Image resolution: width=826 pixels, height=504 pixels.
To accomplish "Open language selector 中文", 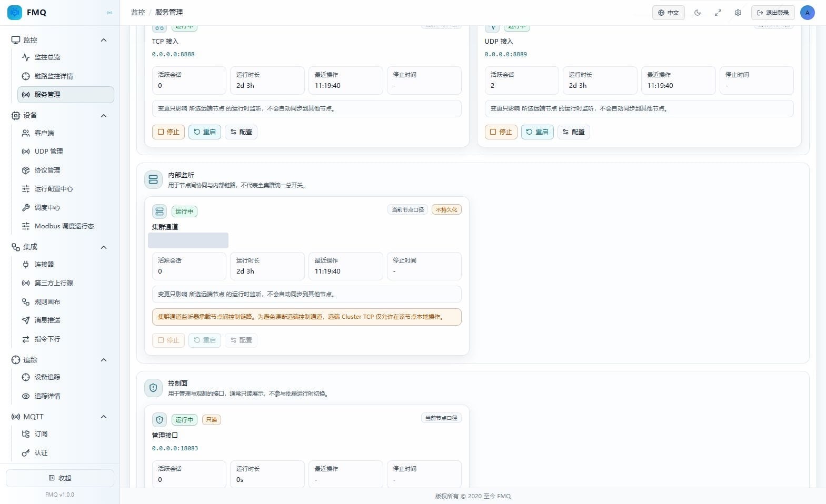I will tap(669, 13).
